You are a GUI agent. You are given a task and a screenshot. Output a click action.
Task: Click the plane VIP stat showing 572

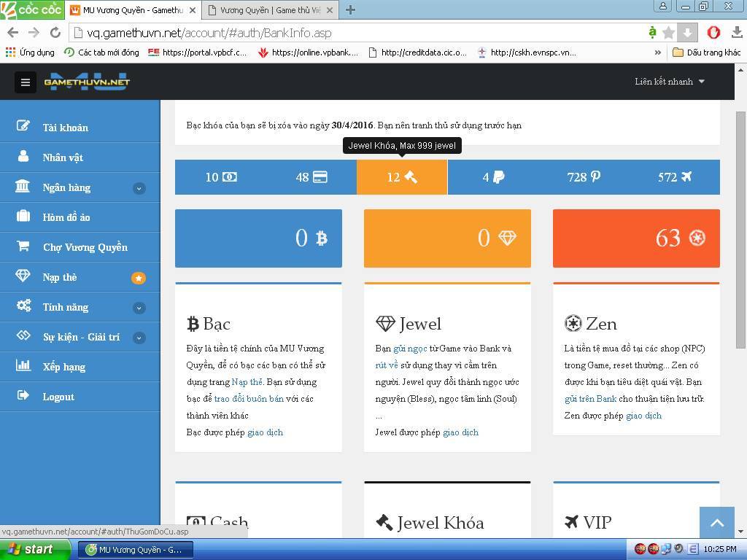674,177
